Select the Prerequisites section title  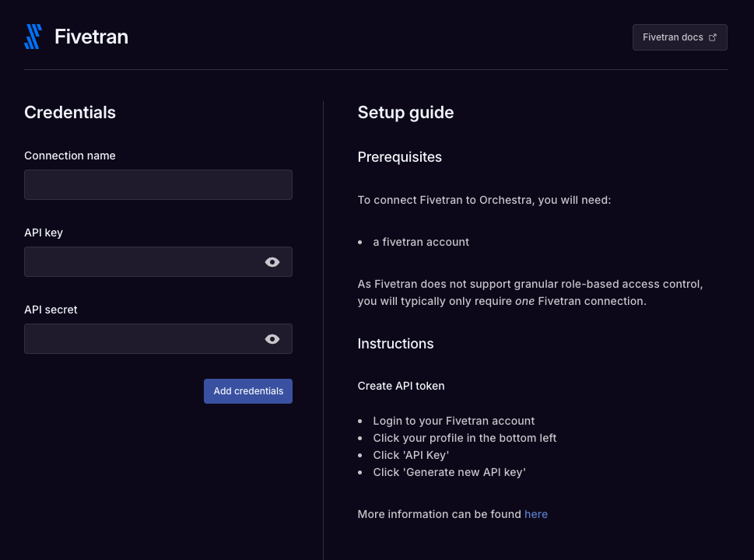coord(399,157)
